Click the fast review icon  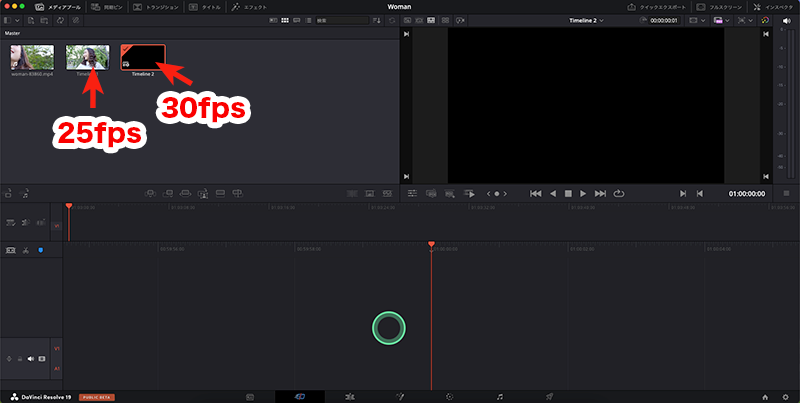pos(460,20)
